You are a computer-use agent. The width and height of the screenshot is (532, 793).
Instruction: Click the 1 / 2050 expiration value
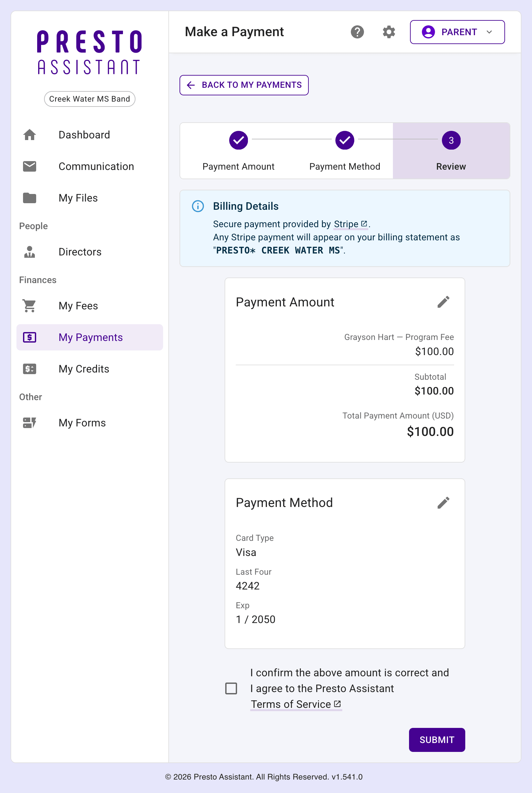(255, 619)
